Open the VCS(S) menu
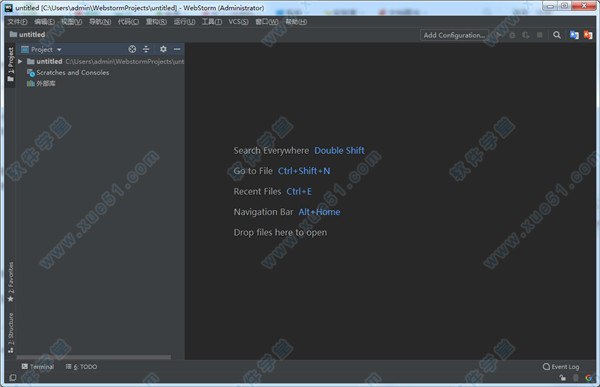 pyautogui.click(x=238, y=22)
